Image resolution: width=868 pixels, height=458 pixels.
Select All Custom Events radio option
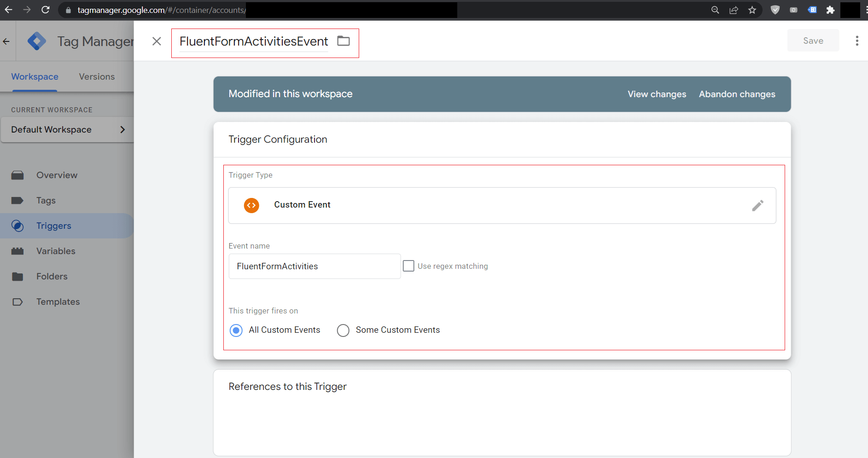[236, 330]
